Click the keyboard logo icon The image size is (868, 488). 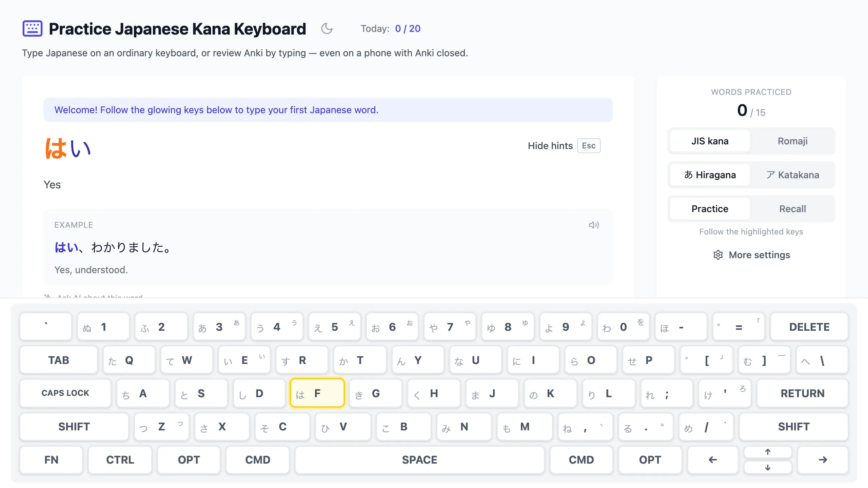[x=32, y=28]
